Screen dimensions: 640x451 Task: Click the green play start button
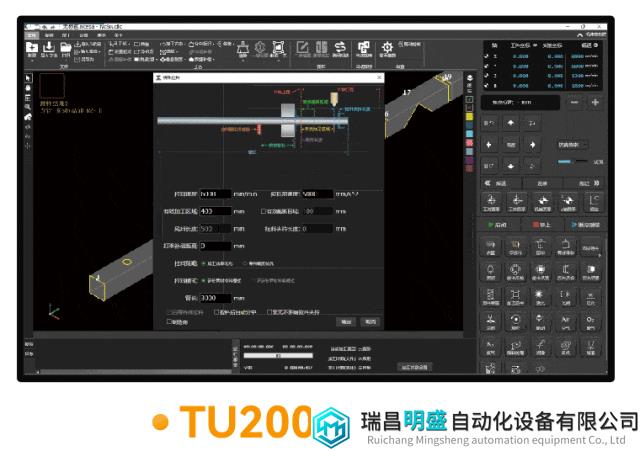(497, 224)
